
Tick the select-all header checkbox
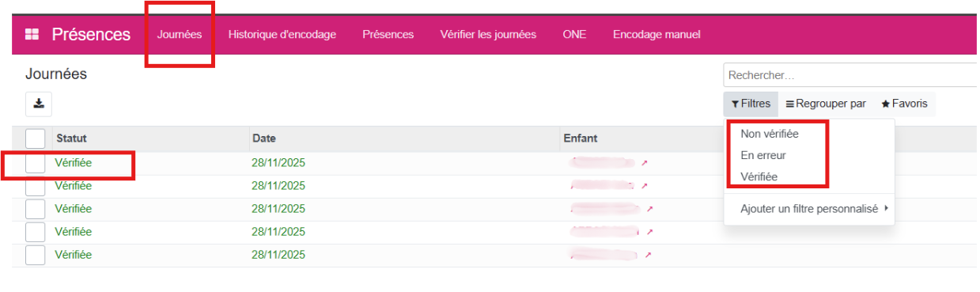coord(36,138)
